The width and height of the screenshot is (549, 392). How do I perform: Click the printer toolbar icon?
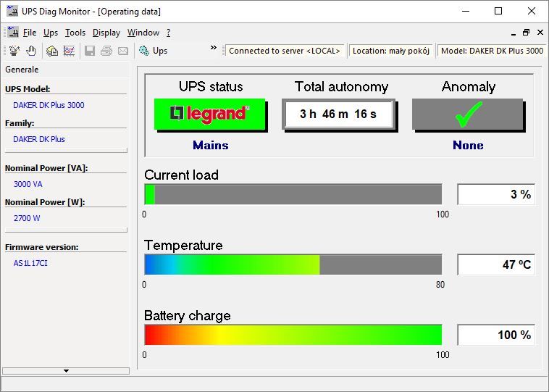(106, 51)
